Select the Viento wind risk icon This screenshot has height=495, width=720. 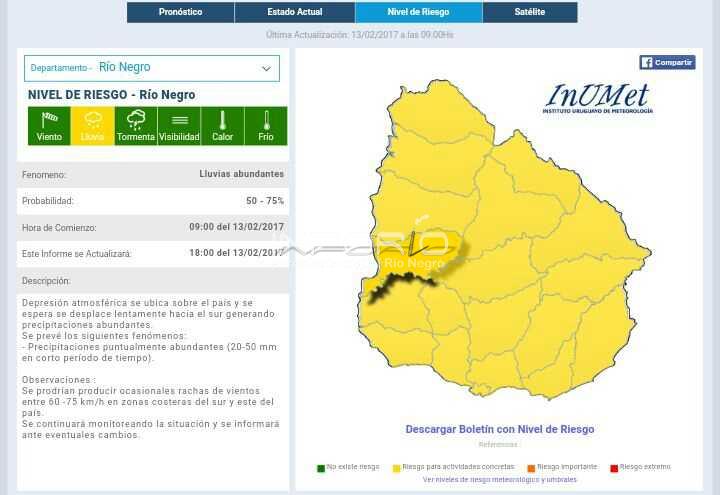pos(49,126)
